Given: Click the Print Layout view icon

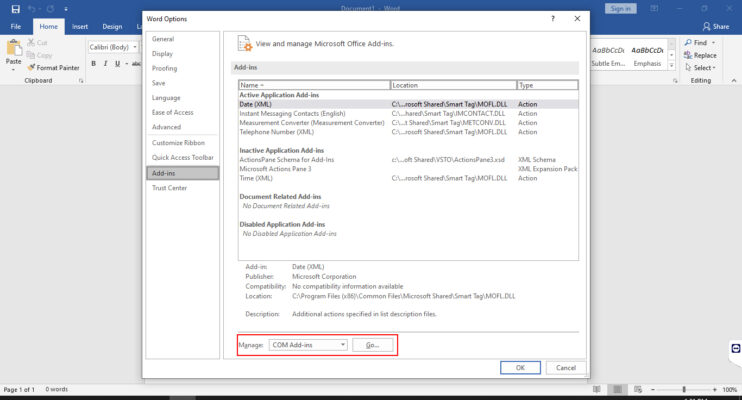Looking at the screenshot, I should (618, 389).
